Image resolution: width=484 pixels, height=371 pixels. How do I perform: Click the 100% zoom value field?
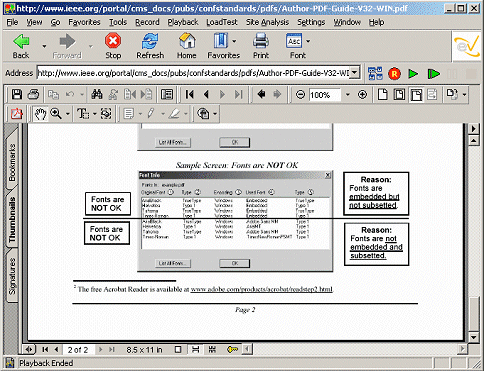coord(325,95)
